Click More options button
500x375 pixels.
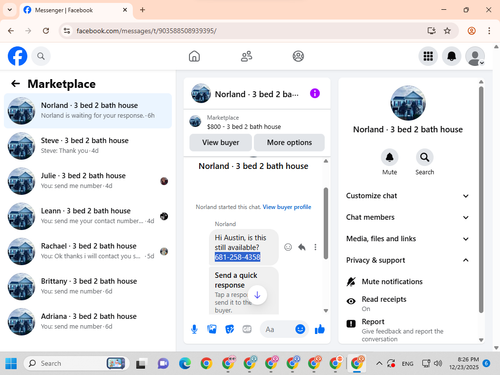289,142
